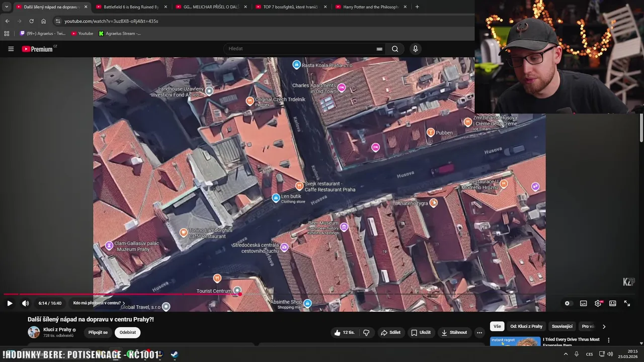Enter fullscreen mode

(627, 303)
